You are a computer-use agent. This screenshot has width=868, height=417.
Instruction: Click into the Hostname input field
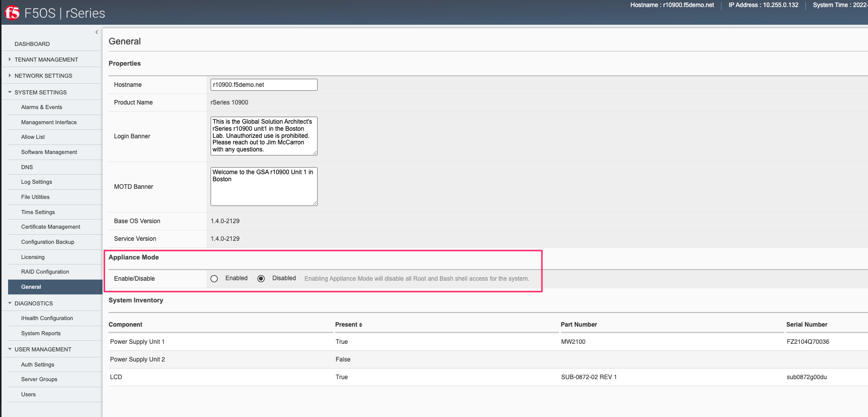(264, 85)
